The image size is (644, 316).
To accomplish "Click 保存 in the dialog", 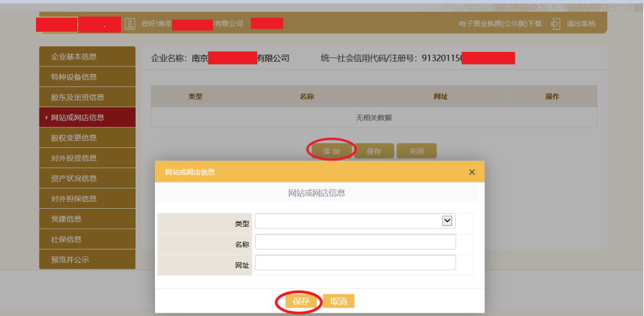I will 301,301.
